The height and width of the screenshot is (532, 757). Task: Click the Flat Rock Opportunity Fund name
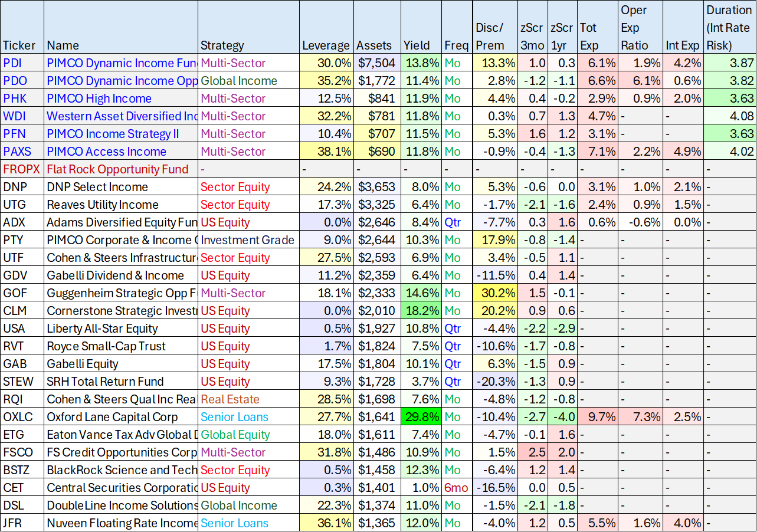[117, 169]
